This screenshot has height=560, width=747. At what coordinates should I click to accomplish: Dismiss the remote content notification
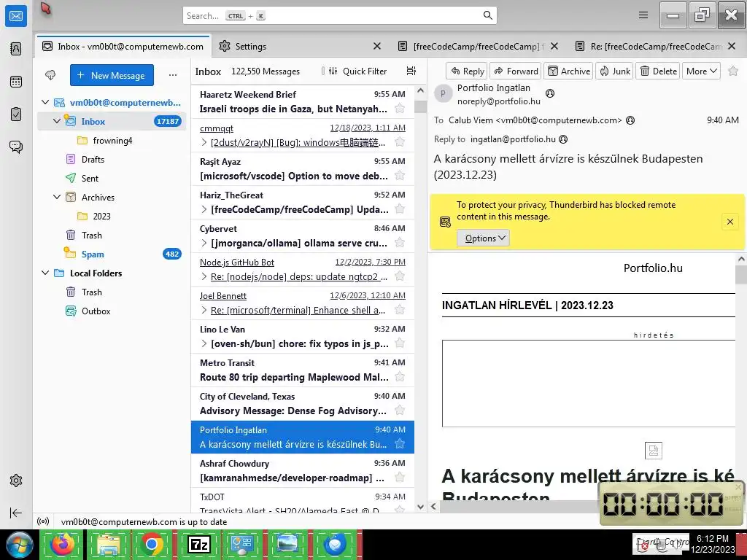[x=729, y=222]
